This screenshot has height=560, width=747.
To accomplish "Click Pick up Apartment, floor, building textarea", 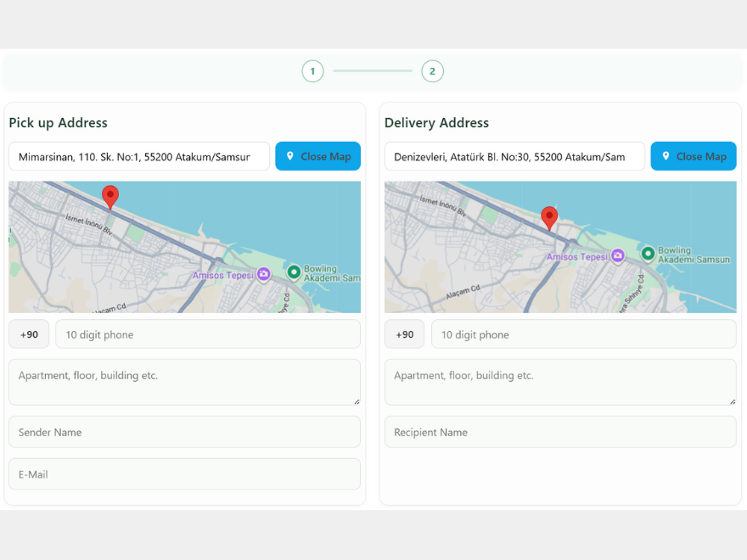I will pos(184,383).
